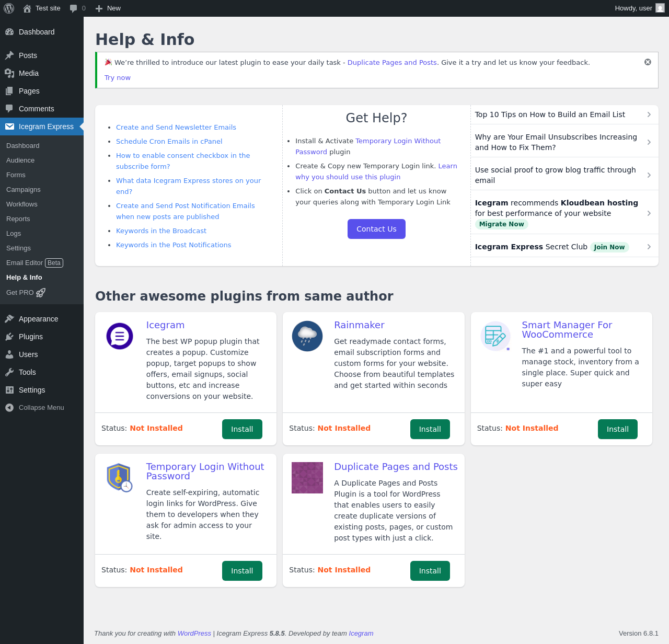Open WordPress link in footer
This screenshot has height=644, width=669.
194,634
